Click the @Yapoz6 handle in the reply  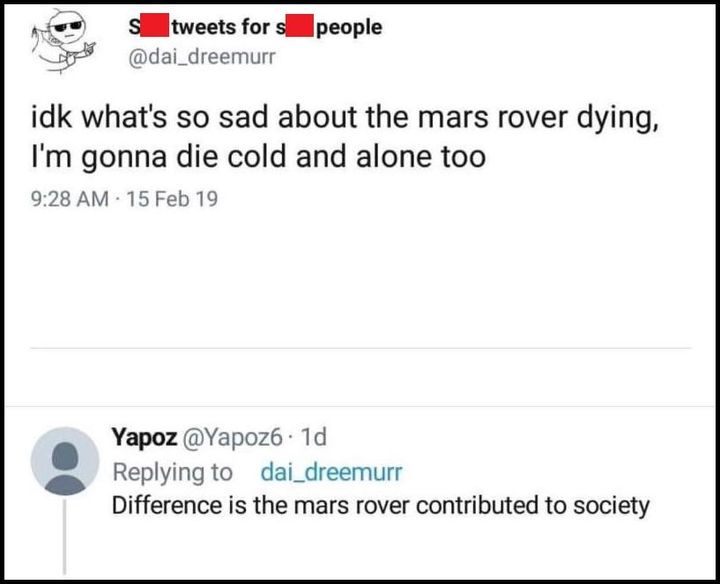(x=243, y=437)
